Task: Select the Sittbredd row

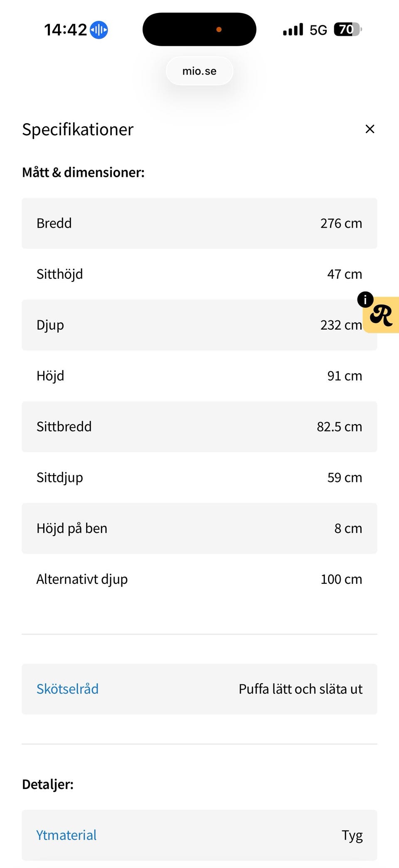Action: click(x=199, y=427)
